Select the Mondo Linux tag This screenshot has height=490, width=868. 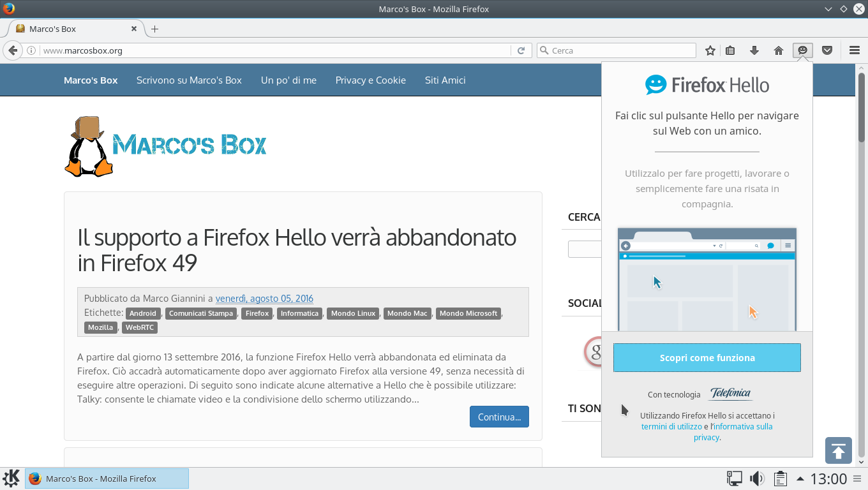click(353, 313)
